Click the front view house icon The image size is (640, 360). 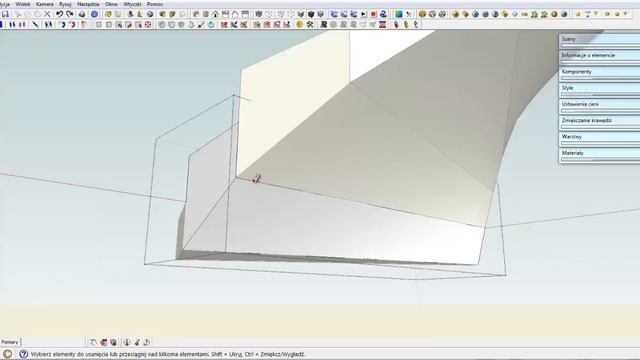click(x=215, y=14)
